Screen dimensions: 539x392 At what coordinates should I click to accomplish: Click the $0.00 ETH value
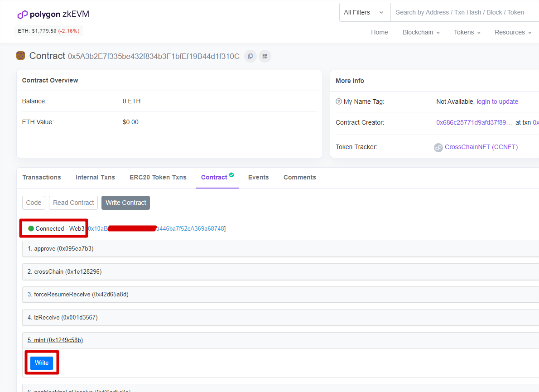pos(130,122)
